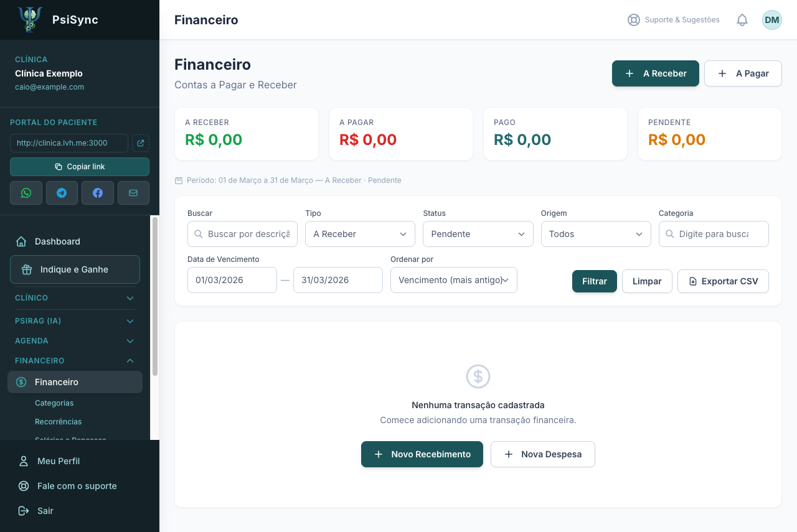Open Indique e Ganhe menu item
797x532 pixels.
[75, 269]
